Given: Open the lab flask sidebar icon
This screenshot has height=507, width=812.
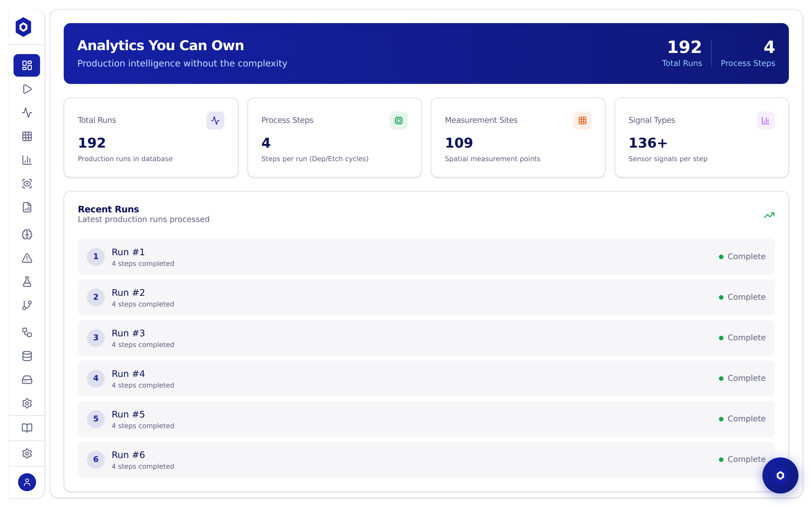Looking at the screenshot, I should [x=27, y=282].
